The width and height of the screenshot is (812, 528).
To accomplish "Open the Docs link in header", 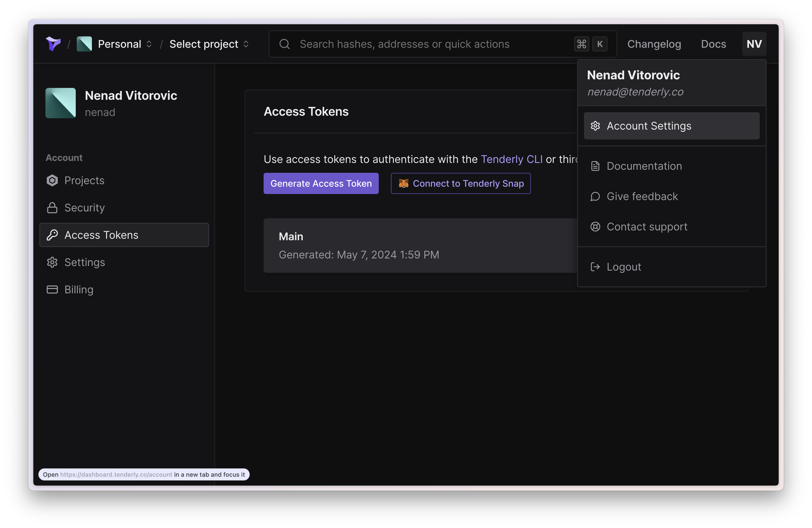I will point(713,44).
